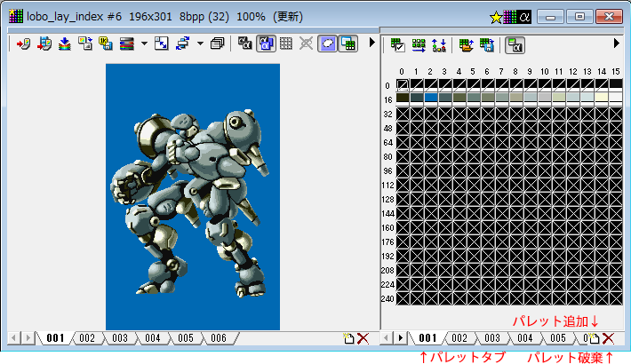Click the red X discard palette icon
The image size is (631, 364).
tap(608, 338)
